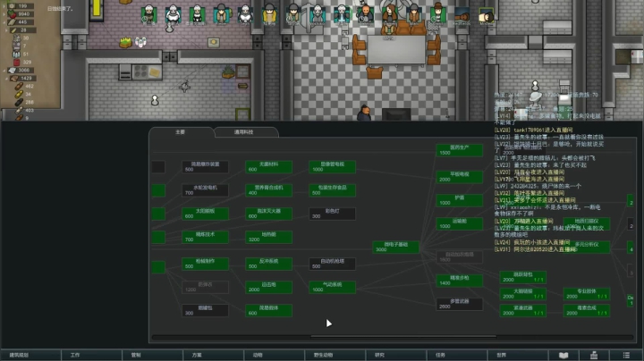
Task: Click the resource icon next to 30
Action: coord(16,38)
